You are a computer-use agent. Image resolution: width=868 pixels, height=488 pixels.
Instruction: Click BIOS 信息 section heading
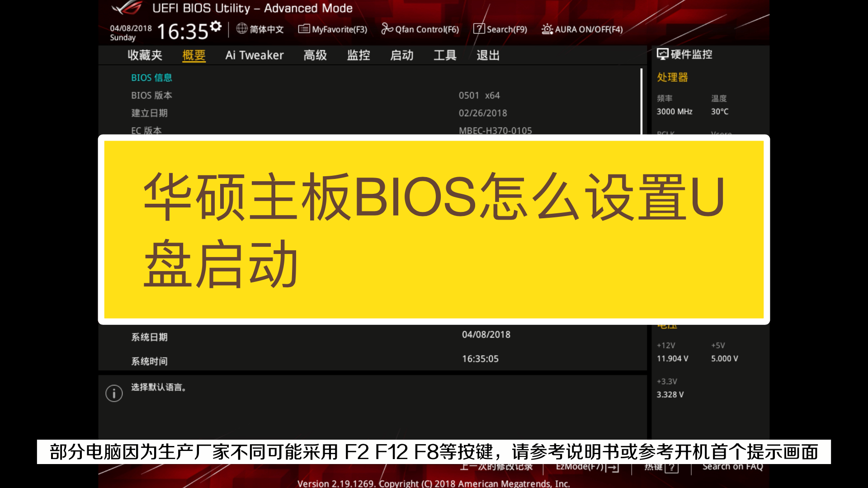[x=152, y=78]
